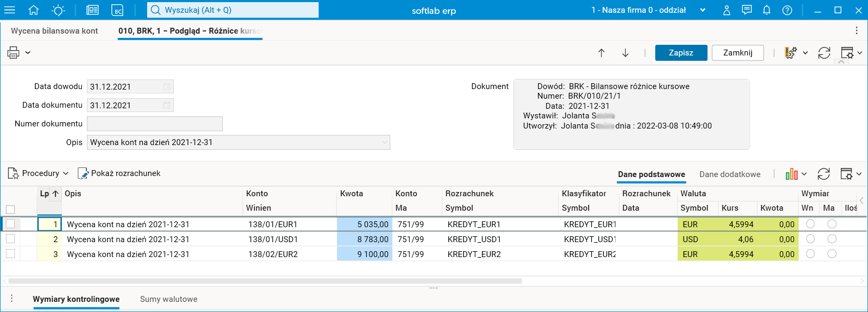Open the print icon in toolbar
Viewport: 868px width, 312px height.
pos(13,52)
